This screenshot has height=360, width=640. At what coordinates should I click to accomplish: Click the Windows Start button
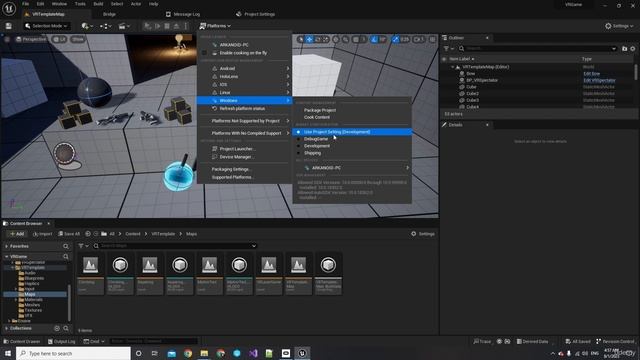coord(8,353)
